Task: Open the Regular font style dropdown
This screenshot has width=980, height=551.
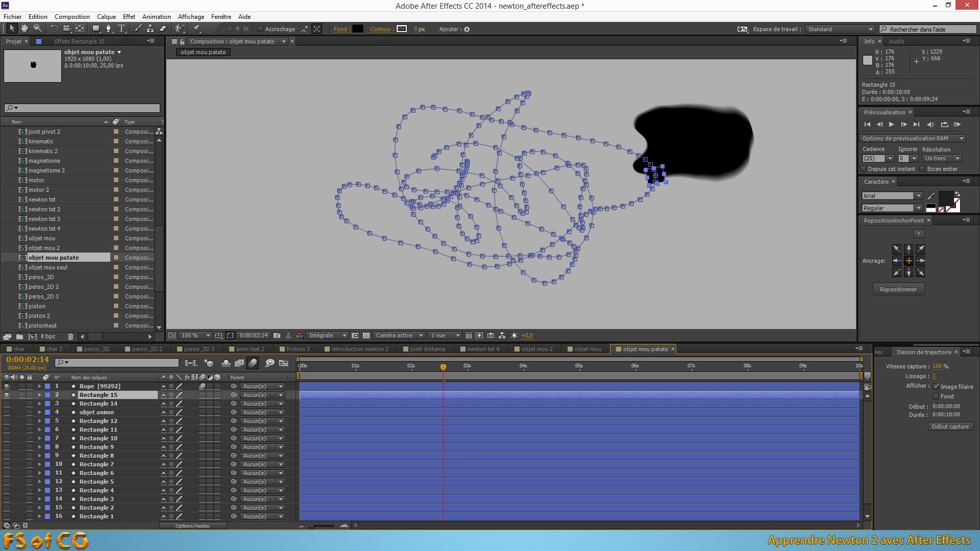Action: click(892, 208)
